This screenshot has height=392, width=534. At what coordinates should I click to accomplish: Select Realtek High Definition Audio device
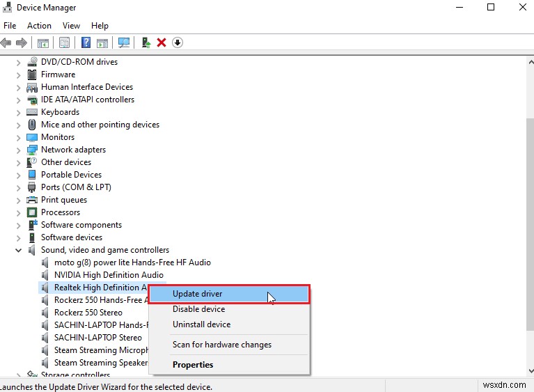point(100,288)
